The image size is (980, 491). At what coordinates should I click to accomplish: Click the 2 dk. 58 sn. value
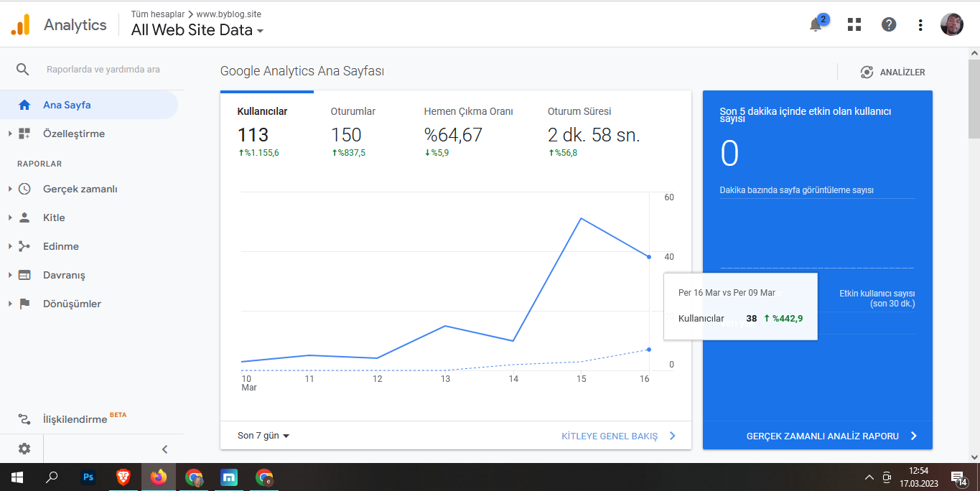(594, 135)
